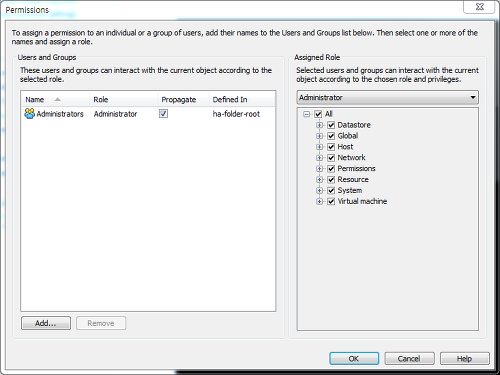Toggle the Global privilege checkbox
The height and width of the screenshot is (375, 500).
[x=331, y=136]
